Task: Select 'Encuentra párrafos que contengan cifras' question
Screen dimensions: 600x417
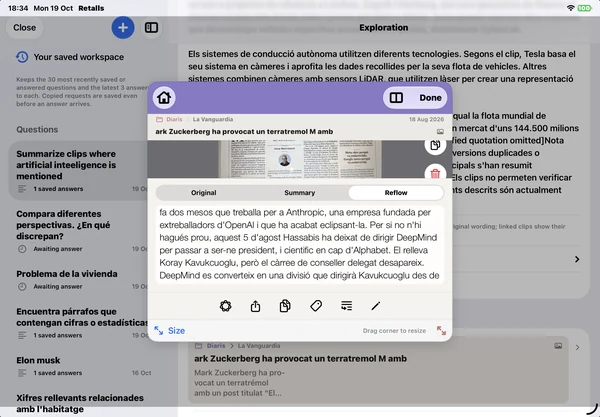Action: 78,323
